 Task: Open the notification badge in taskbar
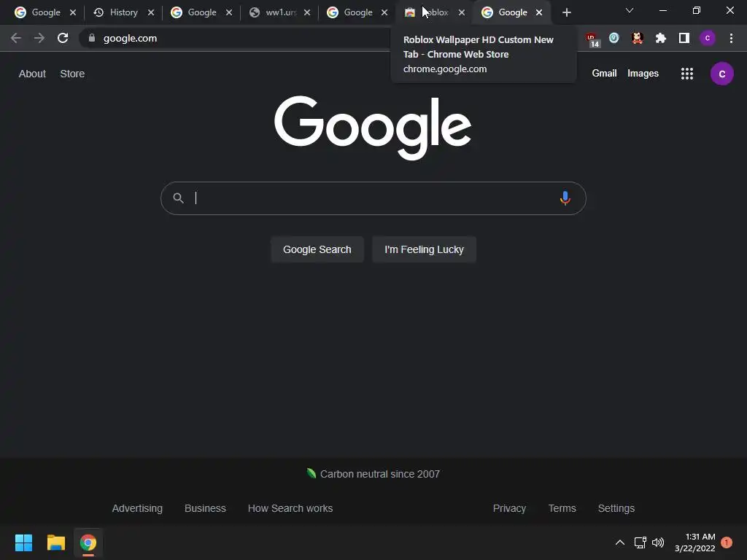727,542
